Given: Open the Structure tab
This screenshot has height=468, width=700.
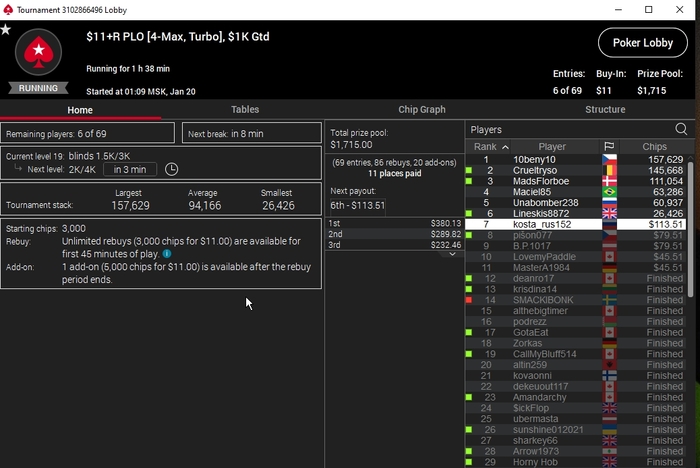Looking at the screenshot, I should (605, 109).
